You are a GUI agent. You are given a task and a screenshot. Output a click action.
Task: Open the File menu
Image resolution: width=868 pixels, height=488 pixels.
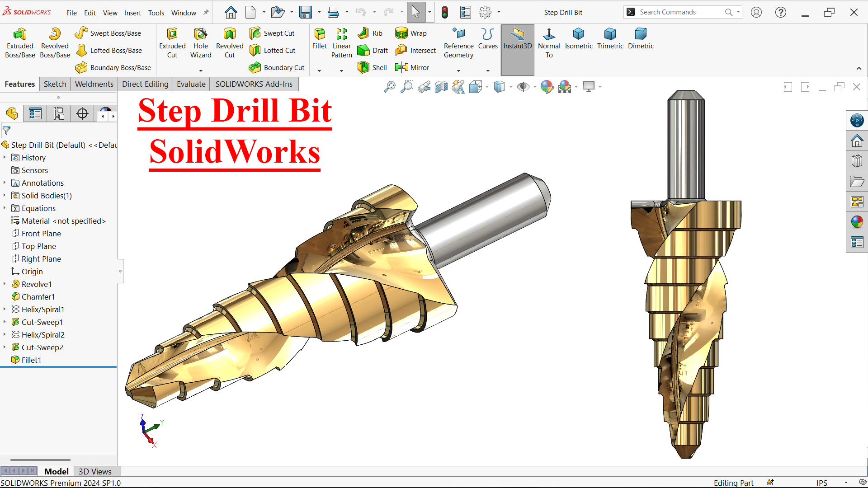pyautogui.click(x=71, y=13)
